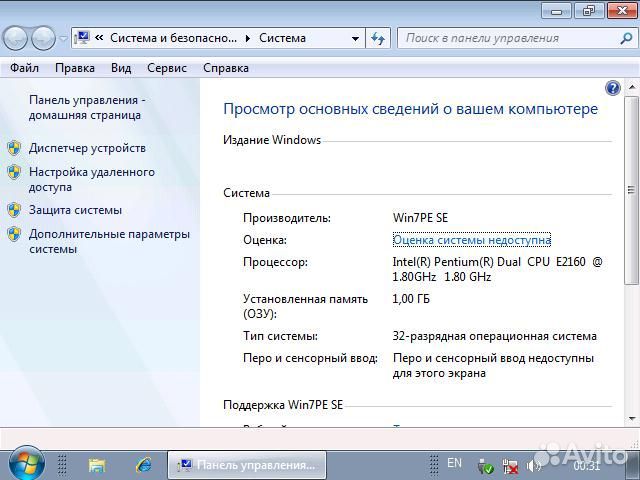Open the Система и безопасность breadcrumb
The height and width of the screenshot is (480, 640).
173,38
